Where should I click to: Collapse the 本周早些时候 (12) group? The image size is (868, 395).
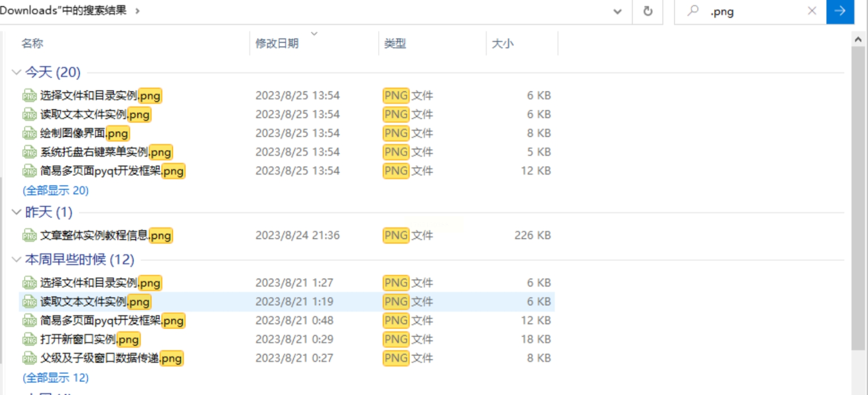click(16, 260)
